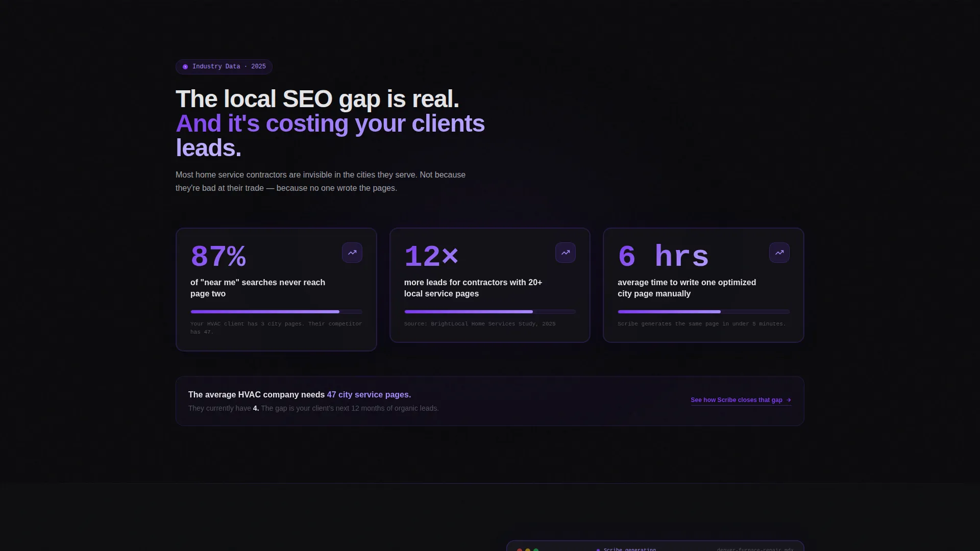Viewport: 980px width, 551px height.
Task: Click 'The average HVAC company needs' text
Action: coord(257,395)
